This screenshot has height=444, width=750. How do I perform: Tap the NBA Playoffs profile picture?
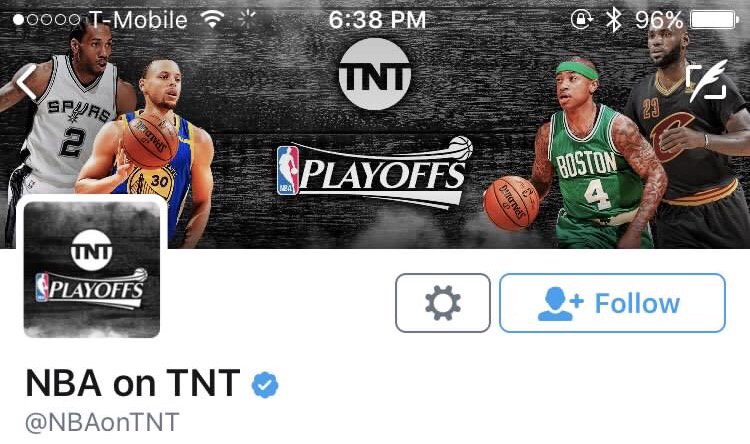click(x=91, y=269)
